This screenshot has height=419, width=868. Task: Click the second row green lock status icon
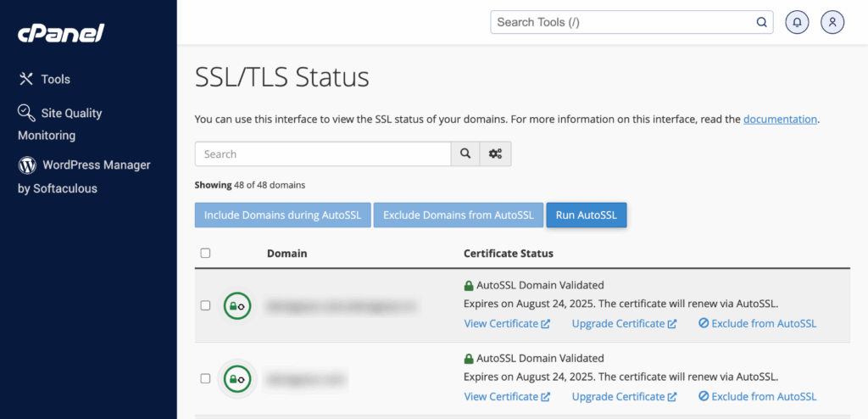[x=237, y=378]
